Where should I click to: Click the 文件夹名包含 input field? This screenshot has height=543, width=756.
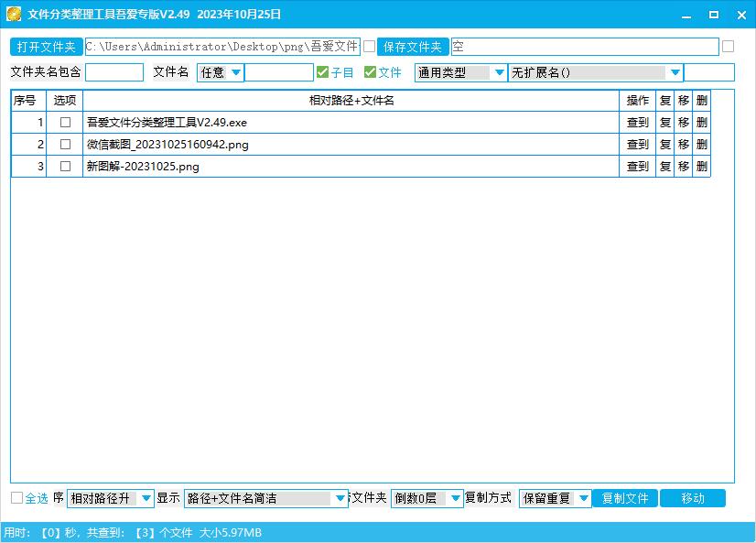pyautogui.click(x=114, y=72)
